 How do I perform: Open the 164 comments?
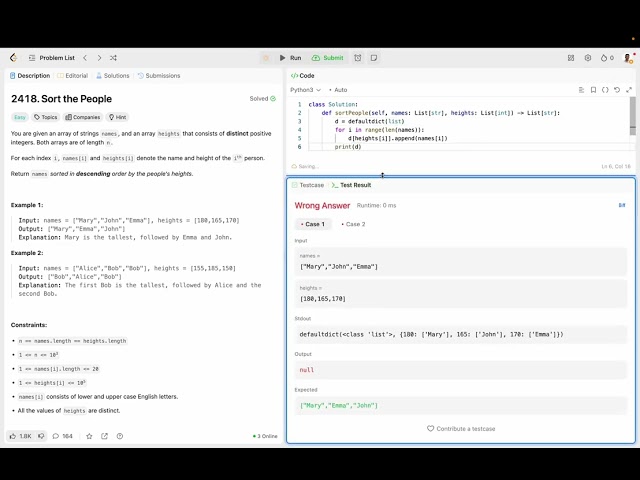click(x=62, y=436)
